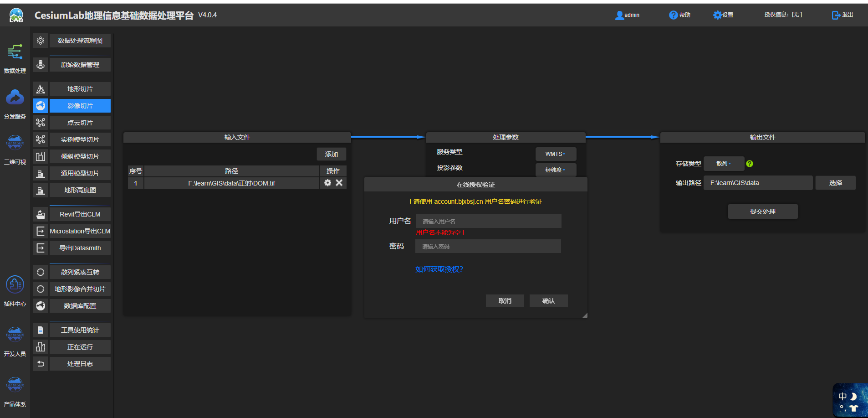Open the 如何获取授权? link

pos(439,269)
